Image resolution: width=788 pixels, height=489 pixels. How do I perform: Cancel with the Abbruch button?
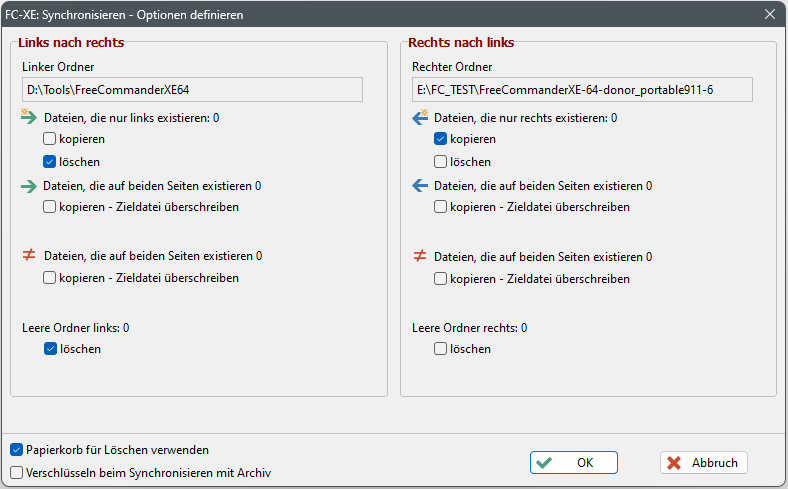pos(704,462)
